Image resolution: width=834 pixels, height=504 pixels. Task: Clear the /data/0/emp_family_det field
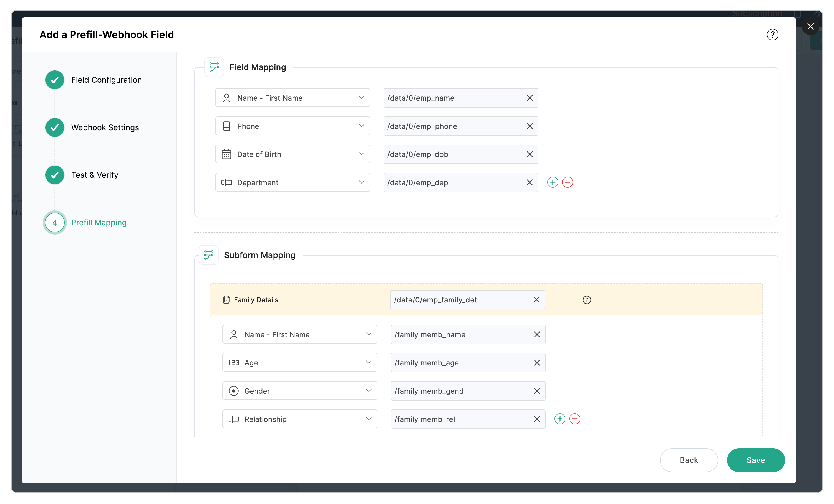pyautogui.click(x=536, y=300)
